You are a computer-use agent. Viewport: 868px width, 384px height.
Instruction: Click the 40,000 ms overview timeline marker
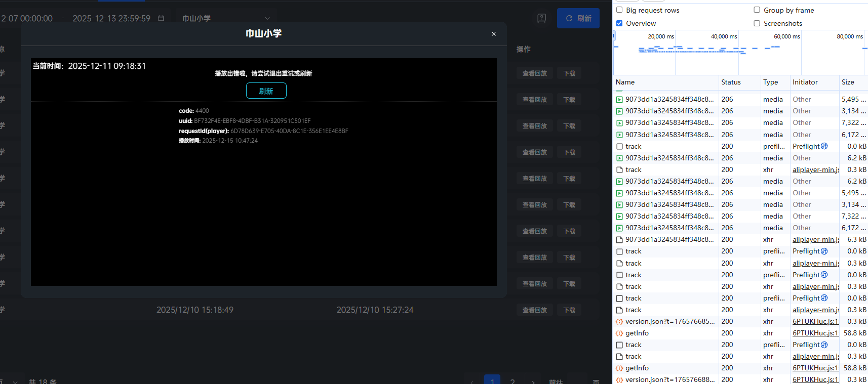[724, 36]
